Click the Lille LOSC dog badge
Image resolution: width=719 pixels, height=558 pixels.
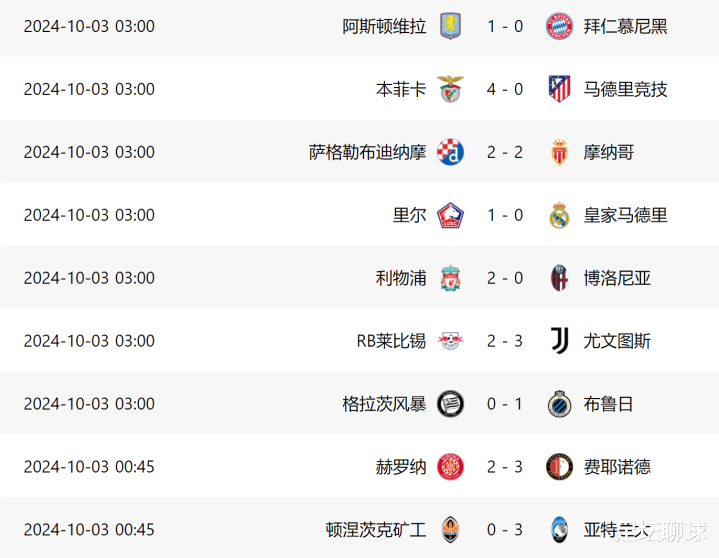point(450,215)
